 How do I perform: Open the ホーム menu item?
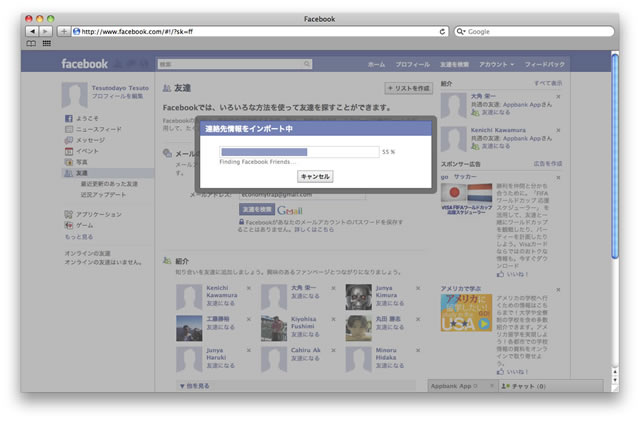(x=376, y=65)
